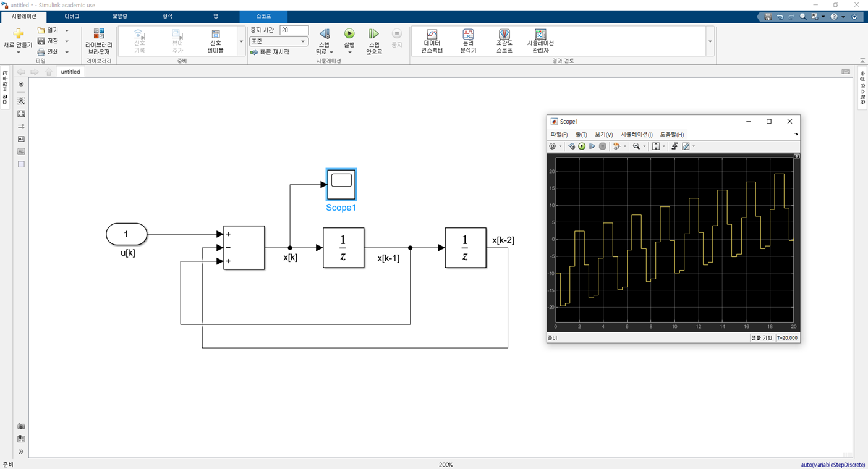Open the Scope1 Simulation (시뮬레이션) menu
Viewport: 868px width, 469px height.
[x=636, y=135]
